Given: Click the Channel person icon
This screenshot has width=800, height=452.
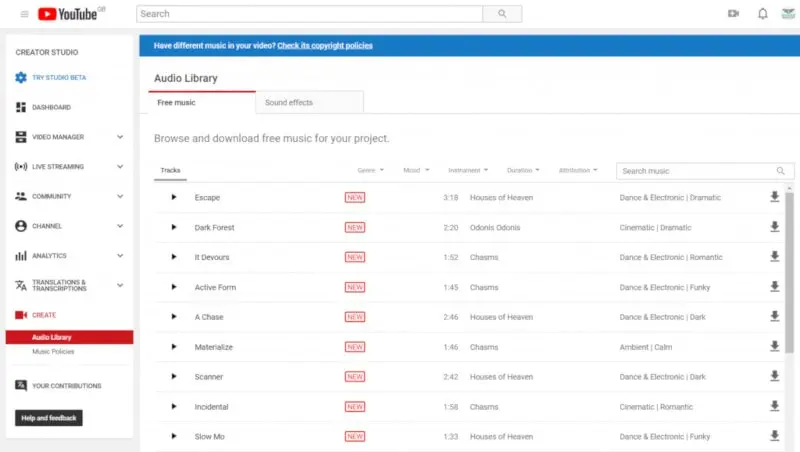Looking at the screenshot, I should 20,226.
